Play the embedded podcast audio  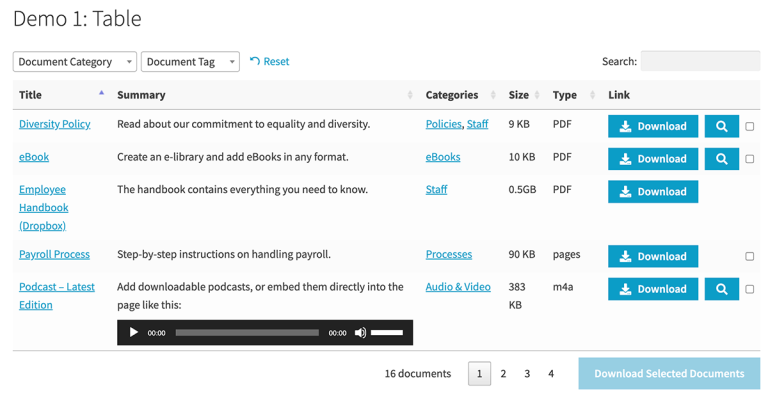133,333
